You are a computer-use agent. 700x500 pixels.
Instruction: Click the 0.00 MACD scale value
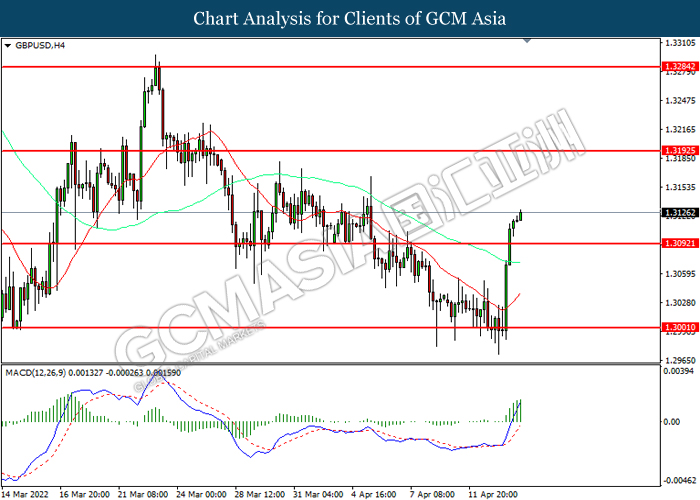(x=672, y=421)
